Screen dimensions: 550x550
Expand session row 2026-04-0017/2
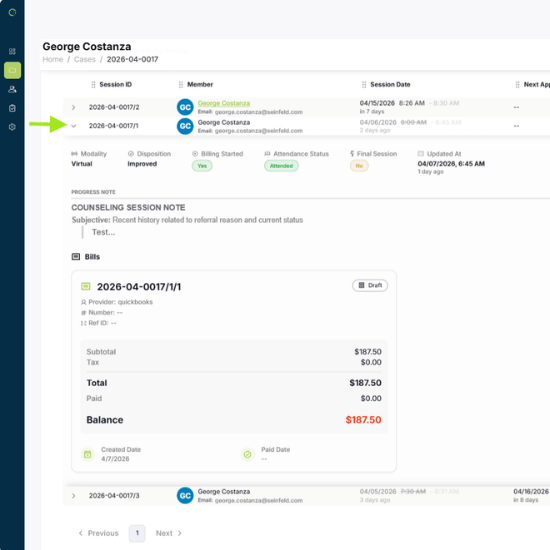point(73,107)
